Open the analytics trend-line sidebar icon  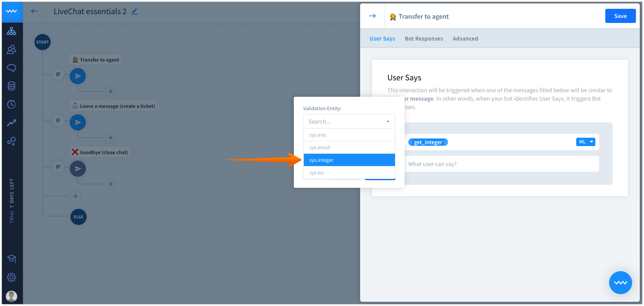(11, 123)
